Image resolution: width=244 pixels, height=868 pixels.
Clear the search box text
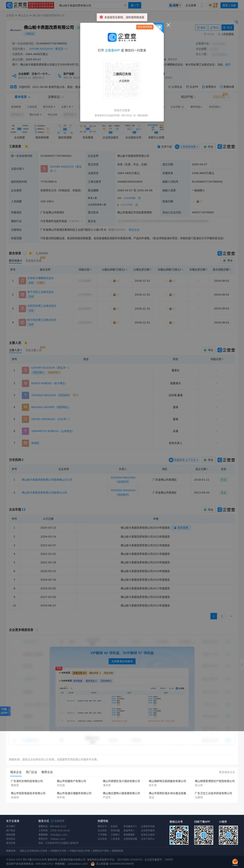click(125, 5)
